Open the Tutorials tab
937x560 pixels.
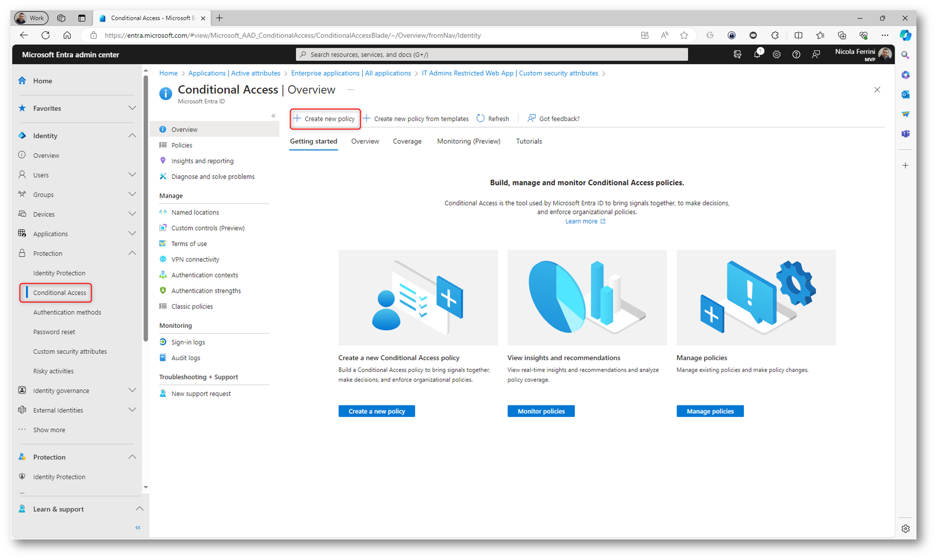point(529,141)
